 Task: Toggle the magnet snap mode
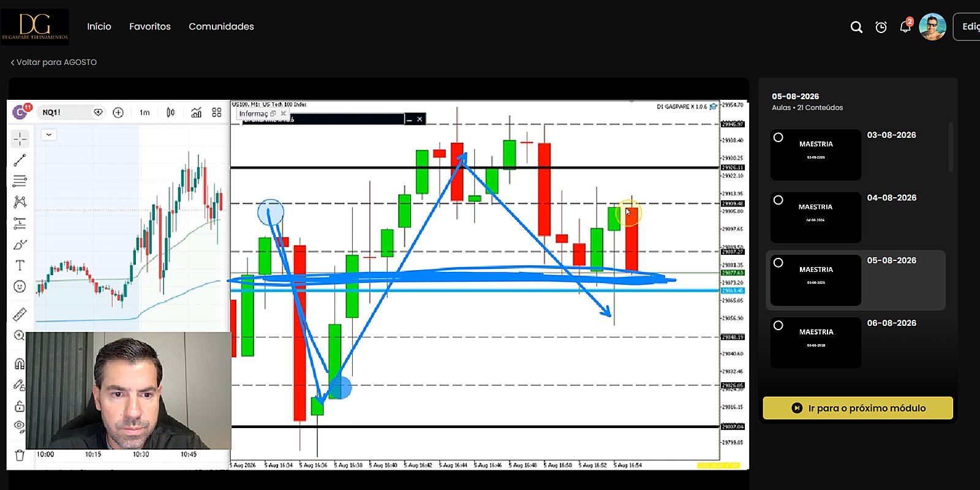point(20,364)
